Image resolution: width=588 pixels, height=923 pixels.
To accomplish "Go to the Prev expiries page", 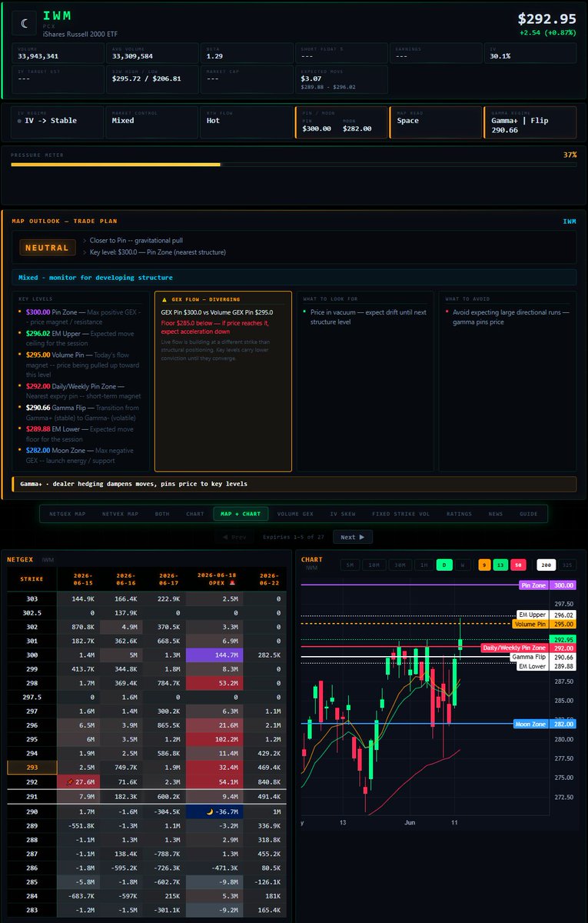I will point(235,537).
